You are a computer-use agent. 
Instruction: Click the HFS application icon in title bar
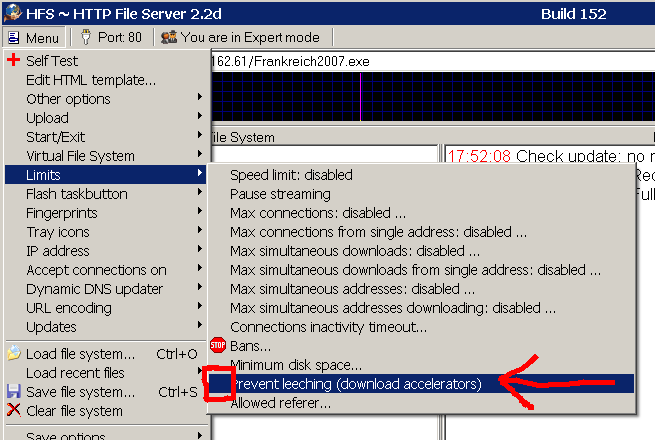[13, 13]
